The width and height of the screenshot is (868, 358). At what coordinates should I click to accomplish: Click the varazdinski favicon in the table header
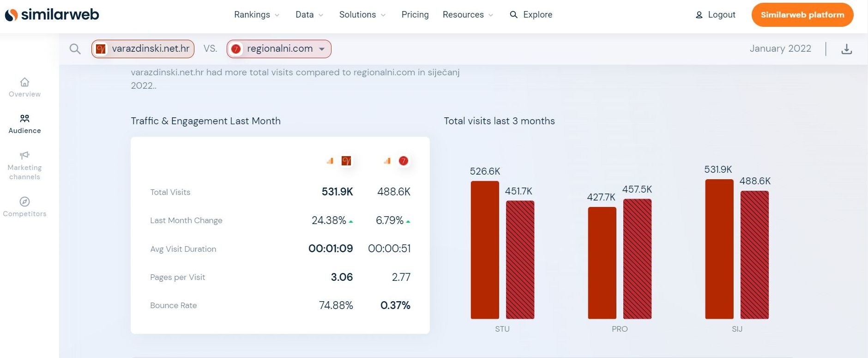tap(346, 161)
